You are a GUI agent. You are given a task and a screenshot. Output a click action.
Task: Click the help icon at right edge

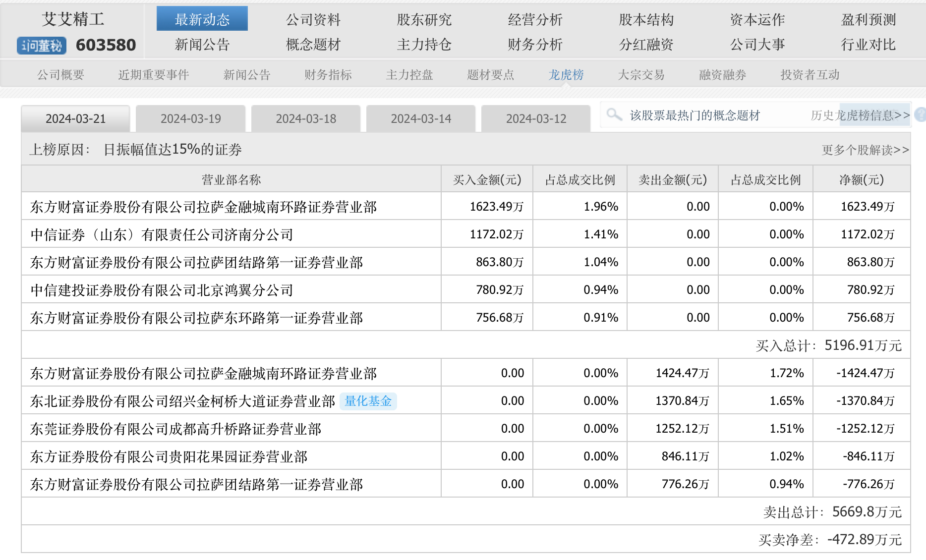click(921, 115)
